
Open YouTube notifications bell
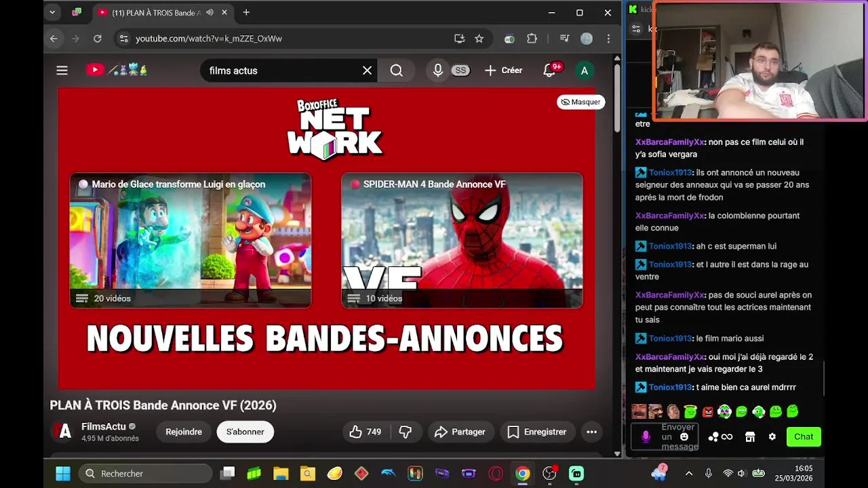549,70
